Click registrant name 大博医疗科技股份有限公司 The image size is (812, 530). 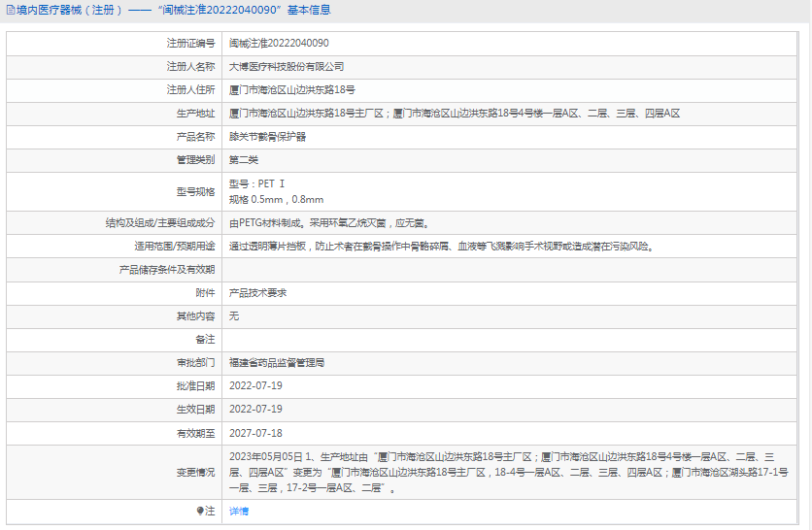287,67
